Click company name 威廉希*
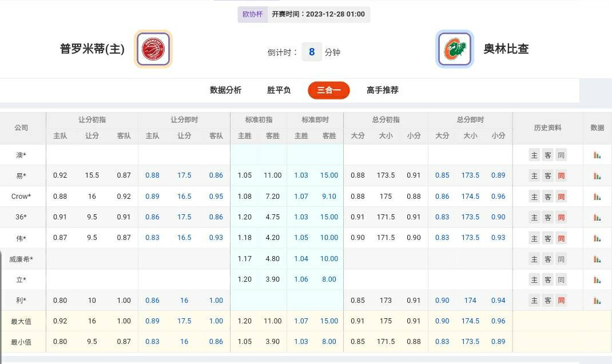 [x=21, y=259]
